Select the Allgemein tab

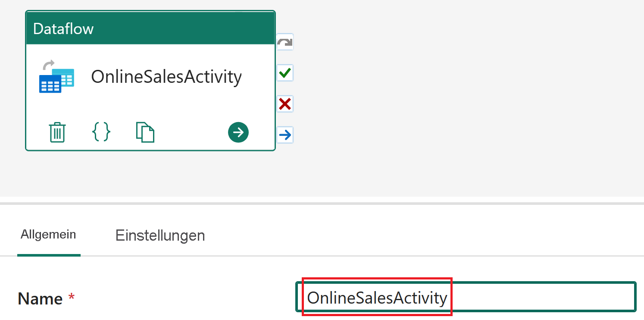pos(48,234)
